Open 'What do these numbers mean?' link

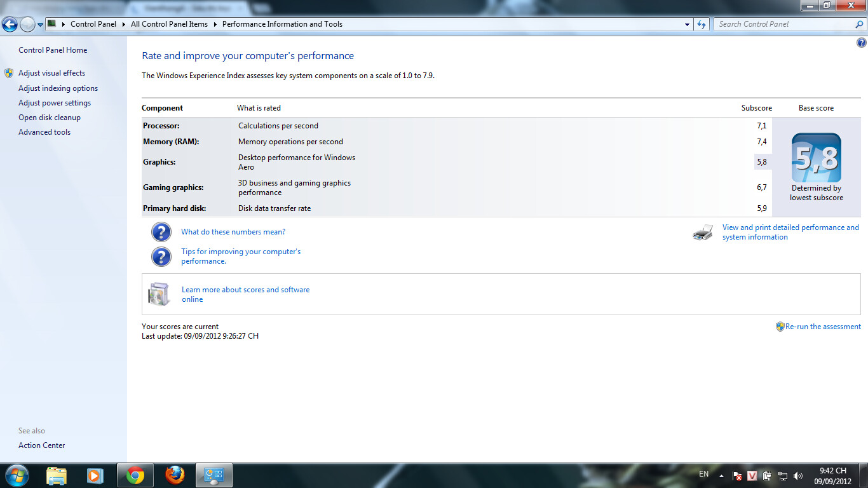[x=233, y=232]
